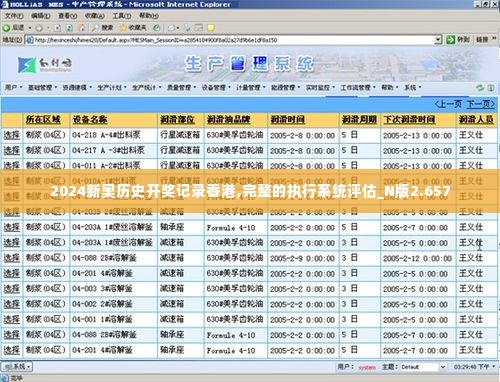Expand the 基础管理 menu

pos(42,88)
